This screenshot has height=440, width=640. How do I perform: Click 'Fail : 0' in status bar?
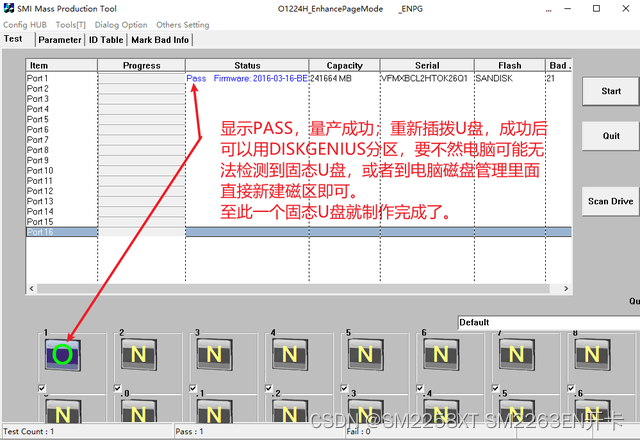(358, 431)
